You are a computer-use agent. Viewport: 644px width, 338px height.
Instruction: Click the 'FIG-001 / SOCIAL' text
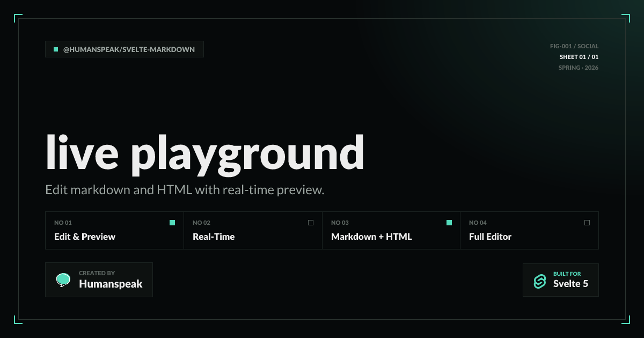coord(574,46)
